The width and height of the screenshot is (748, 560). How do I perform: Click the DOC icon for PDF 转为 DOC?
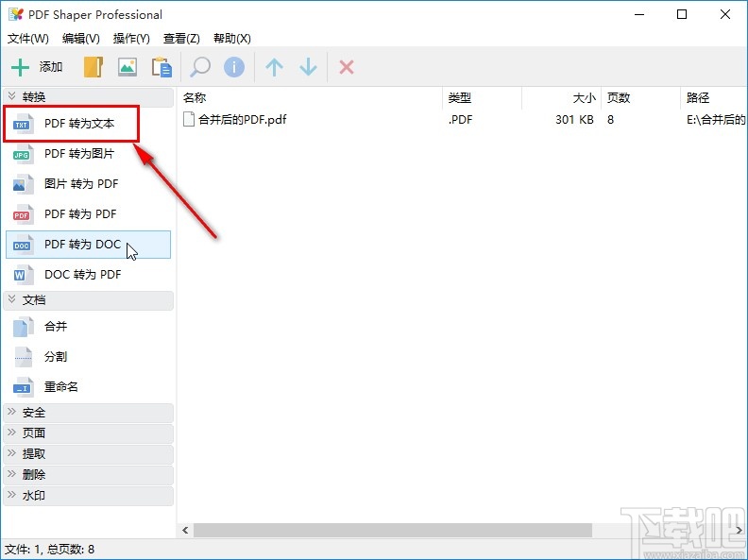(23, 245)
